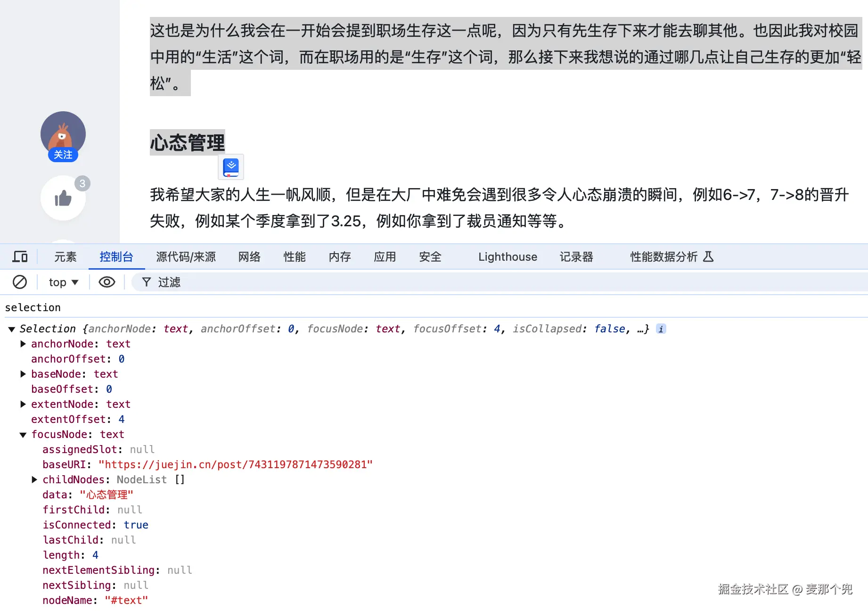Image resolution: width=868 pixels, height=611 pixels.
Task: Expand the anchorNode property
Action: [23, 344]
